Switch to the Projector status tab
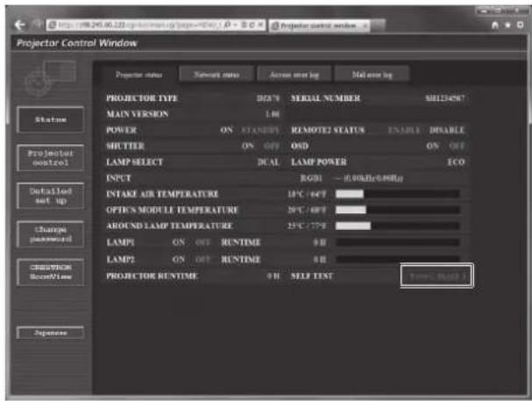Viewport: 532px width, 401px height. [x=138, y=75]
